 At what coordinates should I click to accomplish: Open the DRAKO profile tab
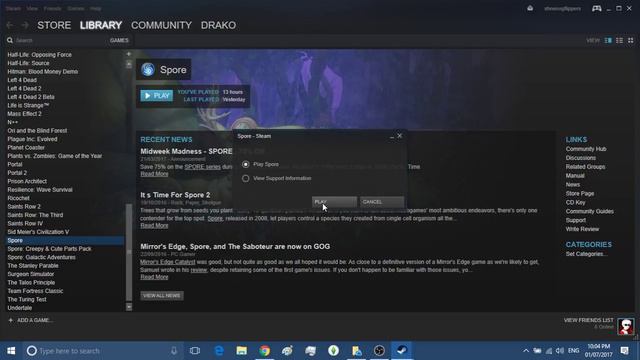coord(218,25)
